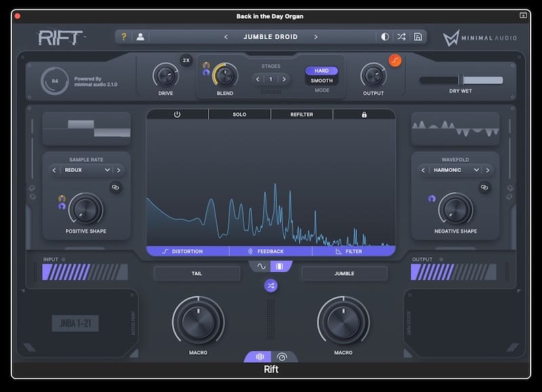Click the DRIVE knob
Viewport: 542px width, 392px height.
165,76
